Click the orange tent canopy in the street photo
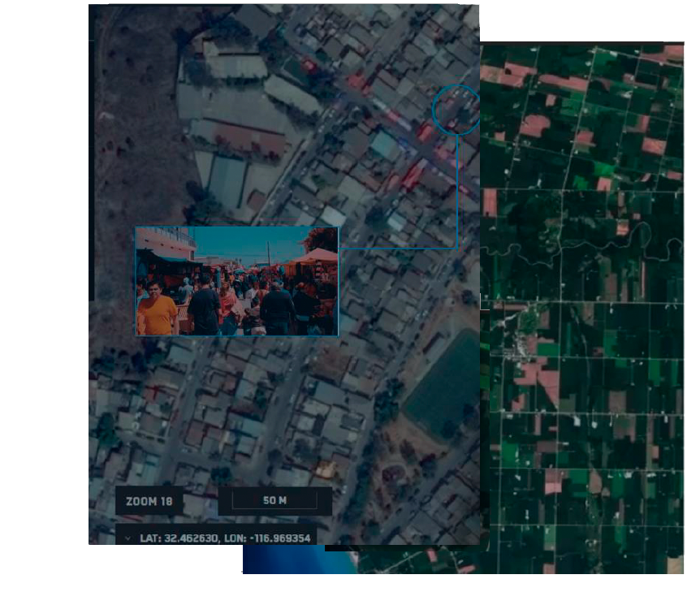This screenshot has width=700, height=592. pos(316,256)
